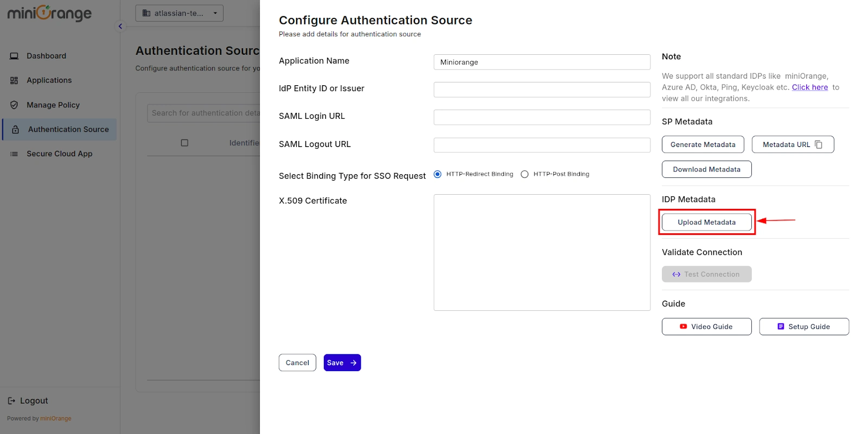Go to Manage Policy section

coord(59,105)
